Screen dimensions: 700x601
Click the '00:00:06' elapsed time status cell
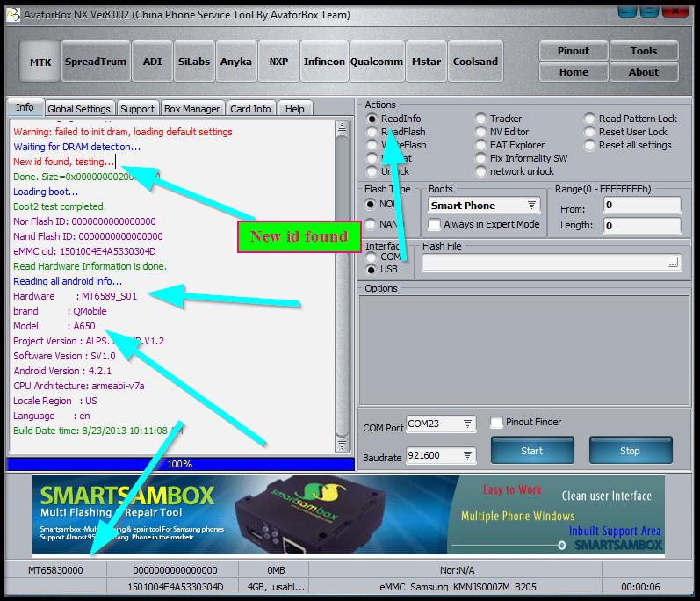point(640,587)
